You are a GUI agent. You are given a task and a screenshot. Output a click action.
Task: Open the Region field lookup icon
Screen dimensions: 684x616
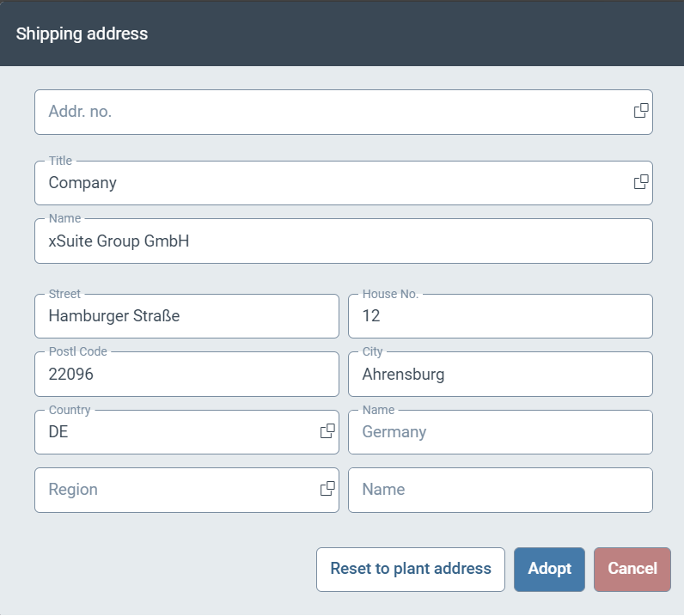click(327, 489)
